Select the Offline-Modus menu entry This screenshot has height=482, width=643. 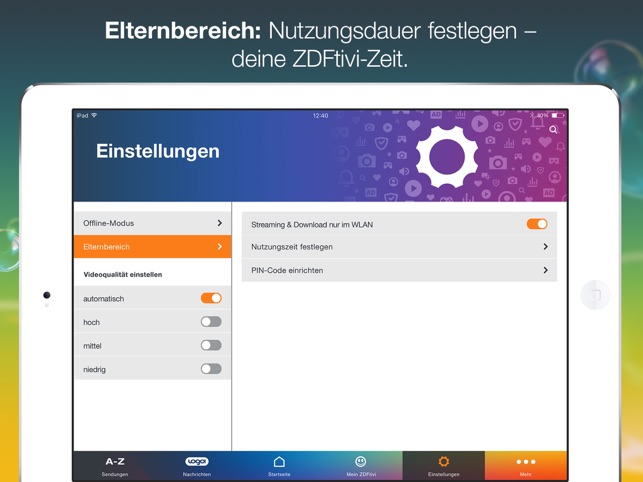pyautogui.click(x=153, y=223)
